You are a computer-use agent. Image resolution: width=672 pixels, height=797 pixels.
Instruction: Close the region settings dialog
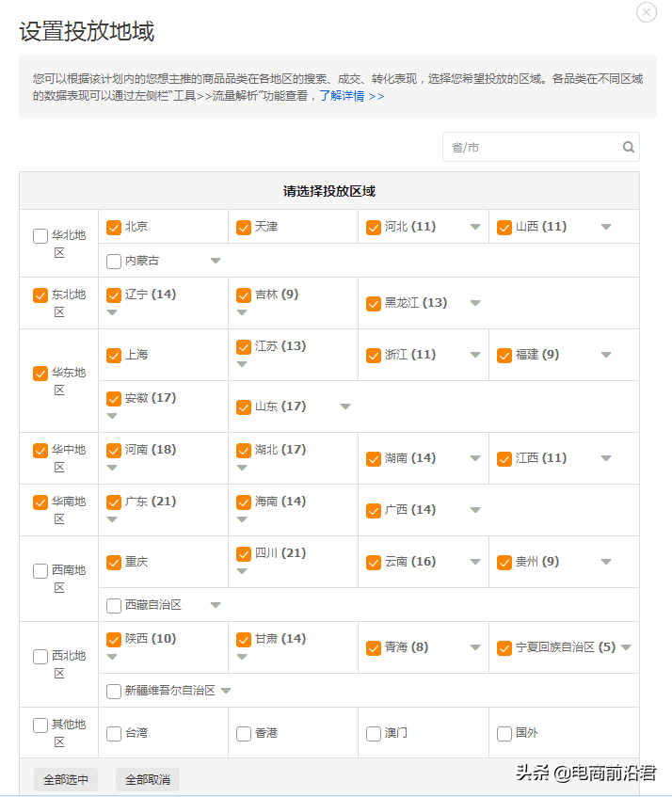646,12
